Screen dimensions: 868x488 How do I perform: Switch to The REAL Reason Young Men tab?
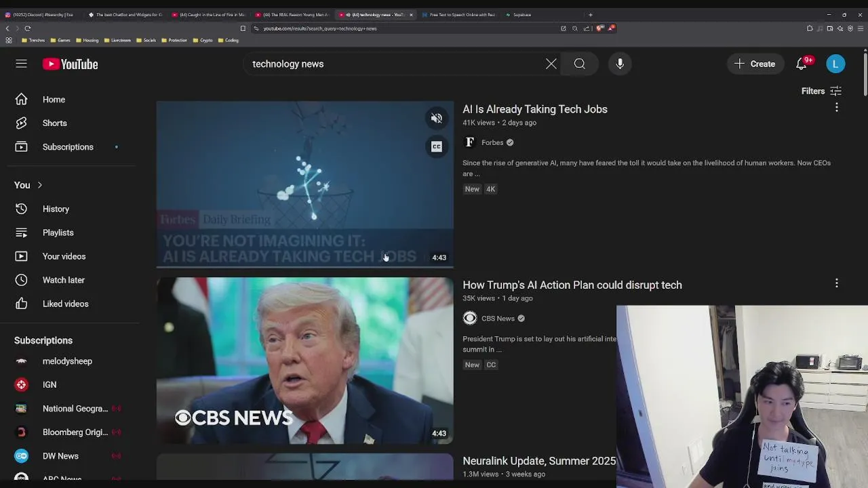tap(292, 15)
